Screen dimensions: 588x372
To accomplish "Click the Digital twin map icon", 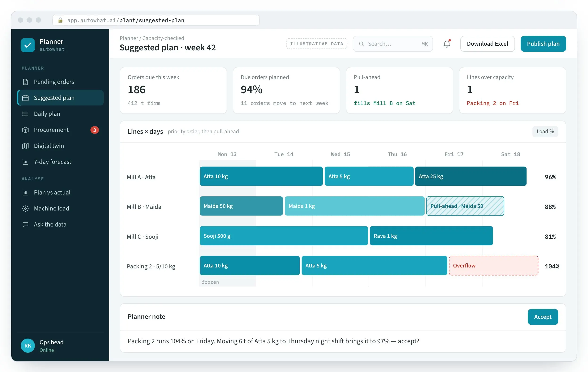I will pos(25,146).
